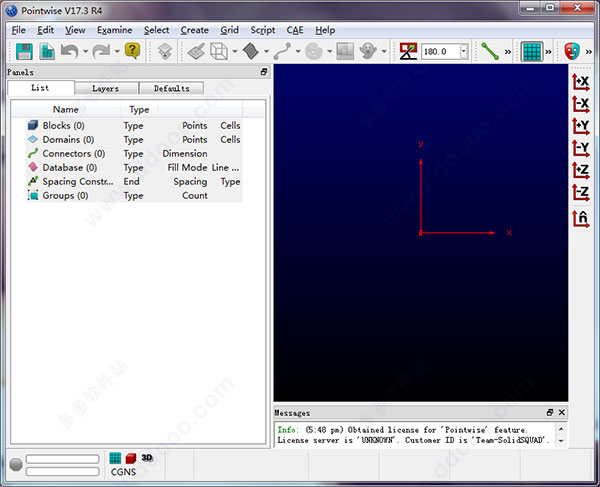Select Domains (0) row
Screen dimensions: 600x487
(x=134, y=140)
